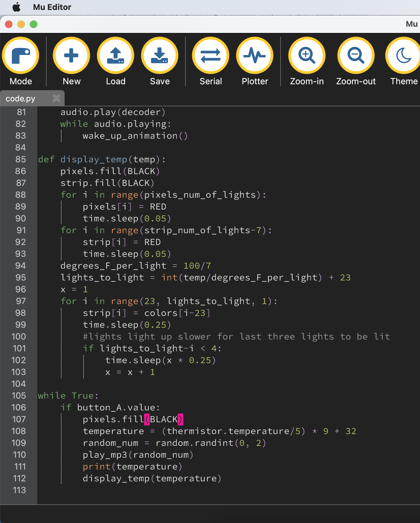This screenshot has height=523, width=420.
Task: Click on 'while True:' line
Action: [68, 396]
